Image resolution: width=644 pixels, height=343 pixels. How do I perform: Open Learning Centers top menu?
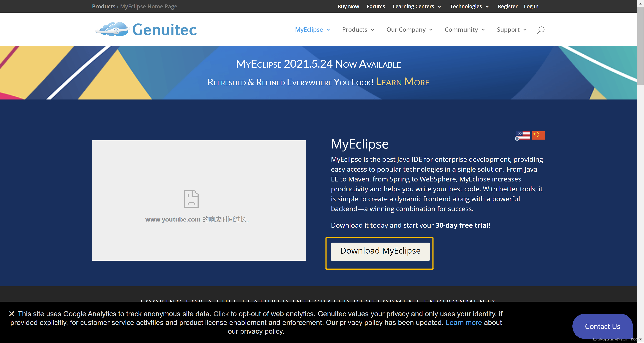pos(416,7)
